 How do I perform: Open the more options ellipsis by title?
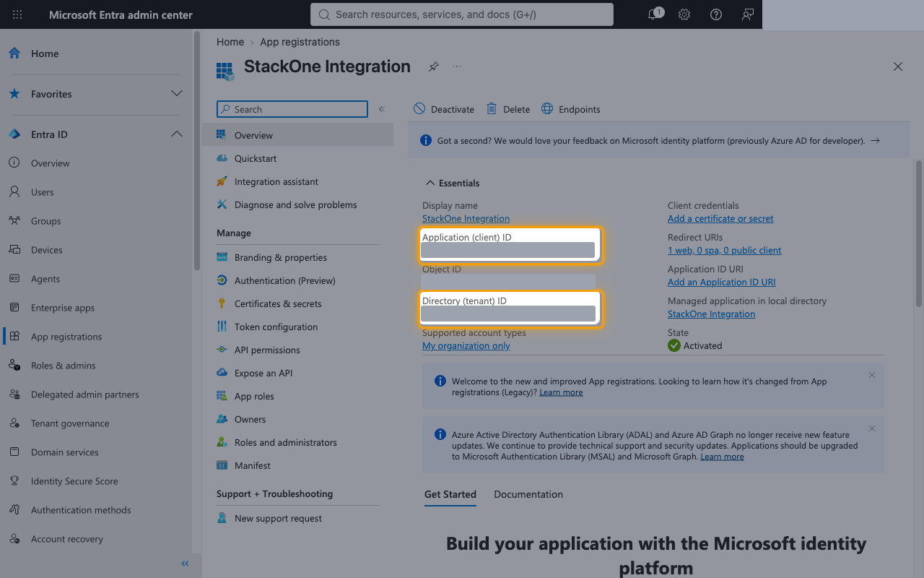point(457,66)
